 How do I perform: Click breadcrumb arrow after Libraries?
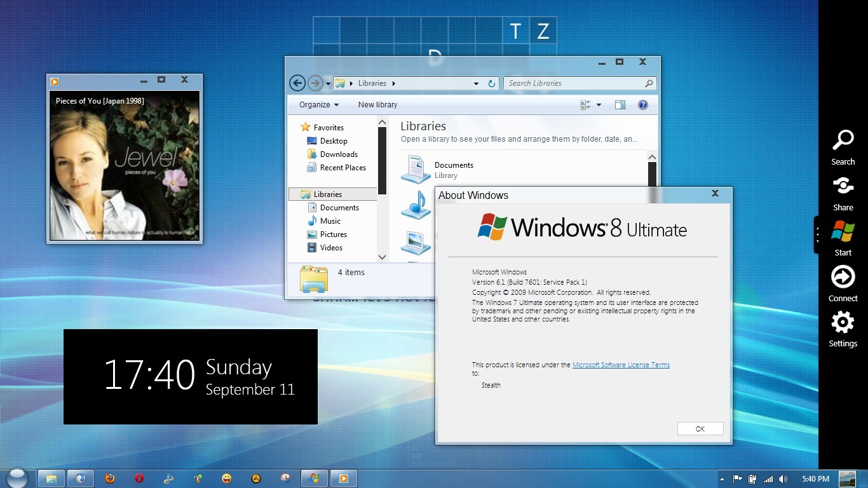click(393, 83)
